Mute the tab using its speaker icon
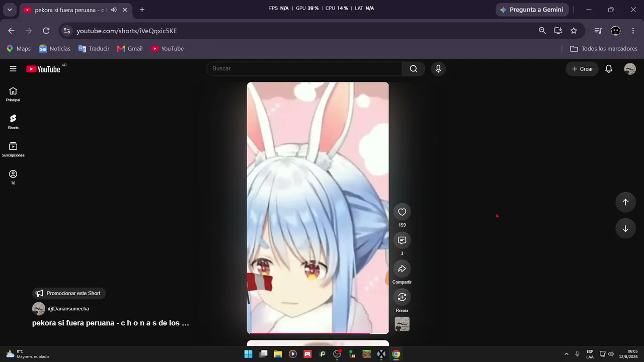Image resolution: width=644 pixels, height=362 pixels. pyautogui.click(x=114, y=10)
